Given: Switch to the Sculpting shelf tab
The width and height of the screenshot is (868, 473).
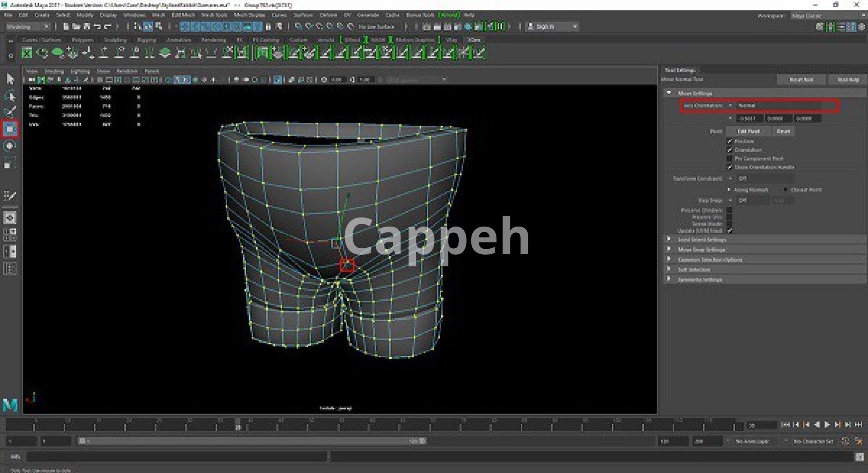Looking at the screenshot, I should (x=115, y=40).
